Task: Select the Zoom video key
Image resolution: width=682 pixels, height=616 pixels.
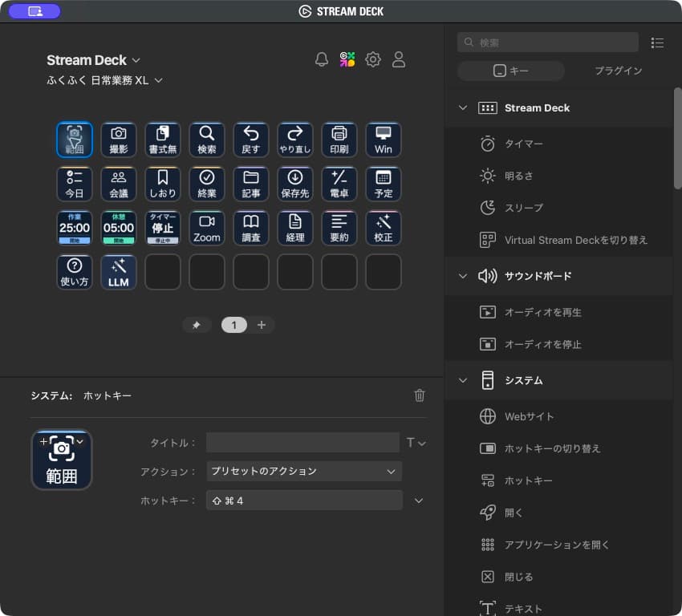Action: [206, 228]
